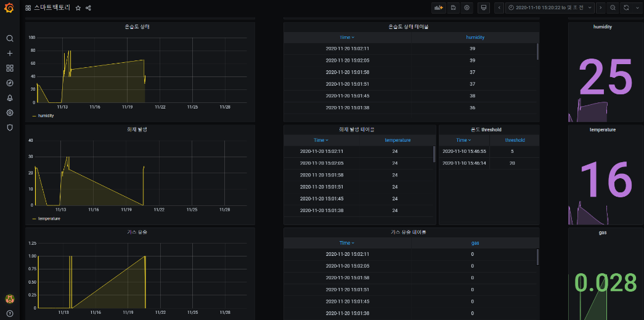
Task: Open the user avatar in sidebar
Action: (10, 298)
